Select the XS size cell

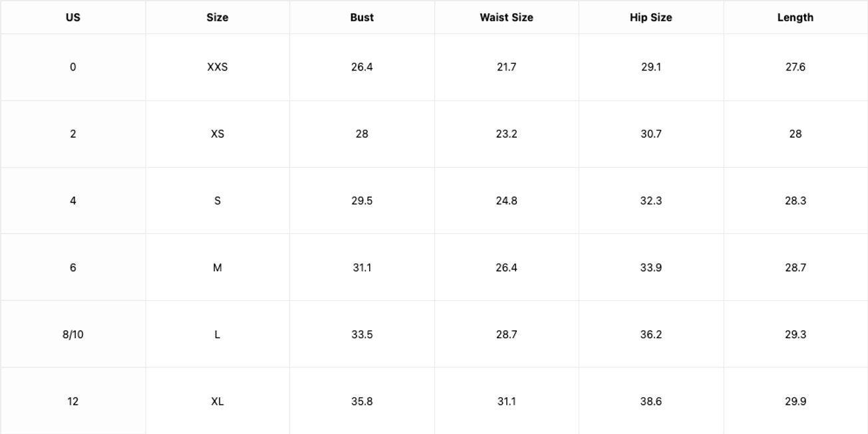[x=217, y=134]
